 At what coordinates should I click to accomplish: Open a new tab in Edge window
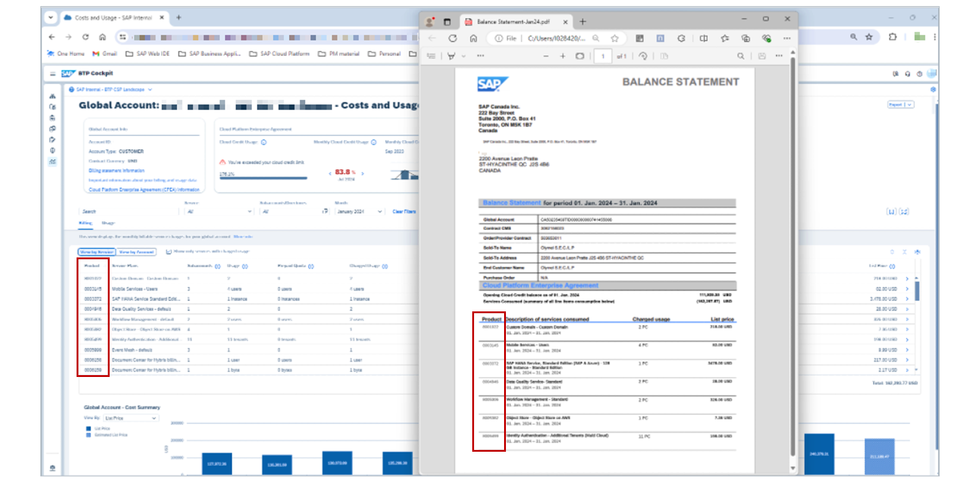(582, 21)
